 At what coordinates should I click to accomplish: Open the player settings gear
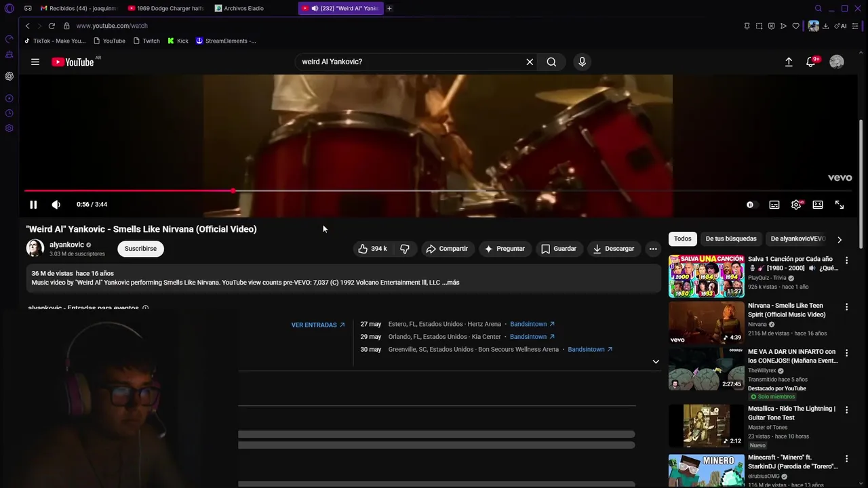[x=796, y=205]
